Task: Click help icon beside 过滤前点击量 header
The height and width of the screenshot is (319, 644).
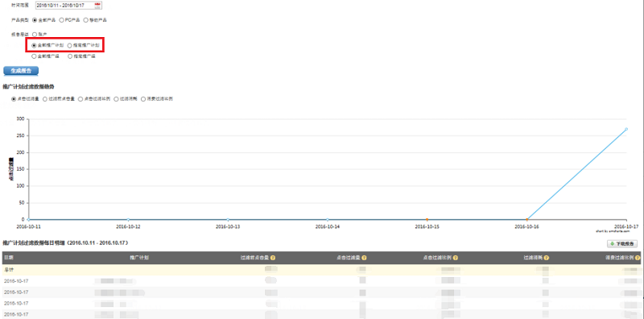Action: pyautogui.click(x=273, y=258)
